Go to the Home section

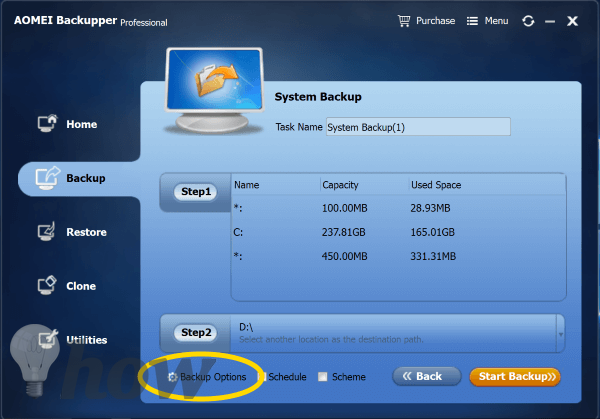tap(82, 124)
